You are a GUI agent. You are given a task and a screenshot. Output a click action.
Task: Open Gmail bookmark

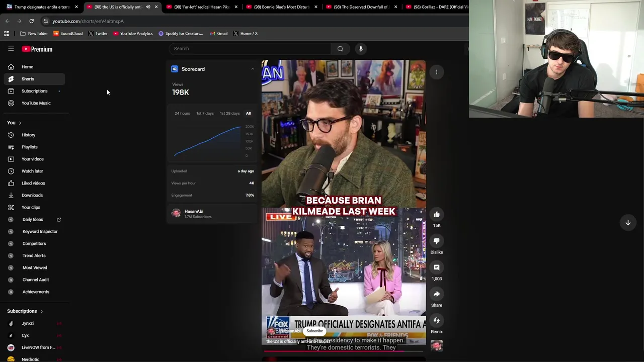coord(218,33)
